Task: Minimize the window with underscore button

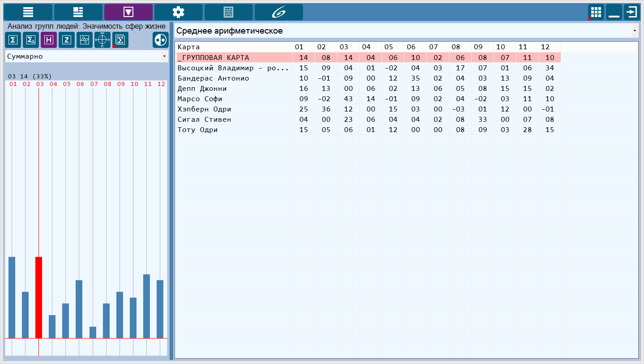Action: 614,12
